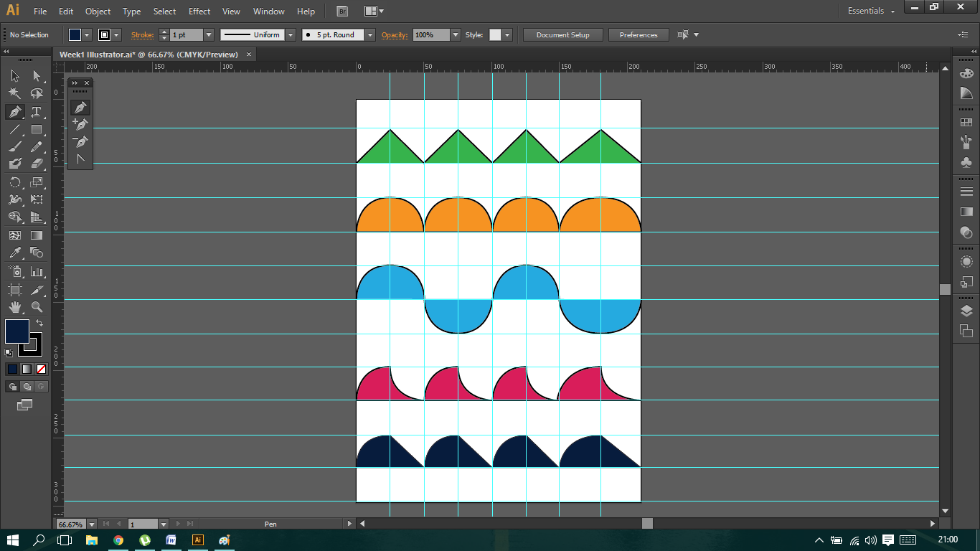Viewport: 980px width, 551px height.
Task: Choose the Rectangle tool
Action: (37, 130)
